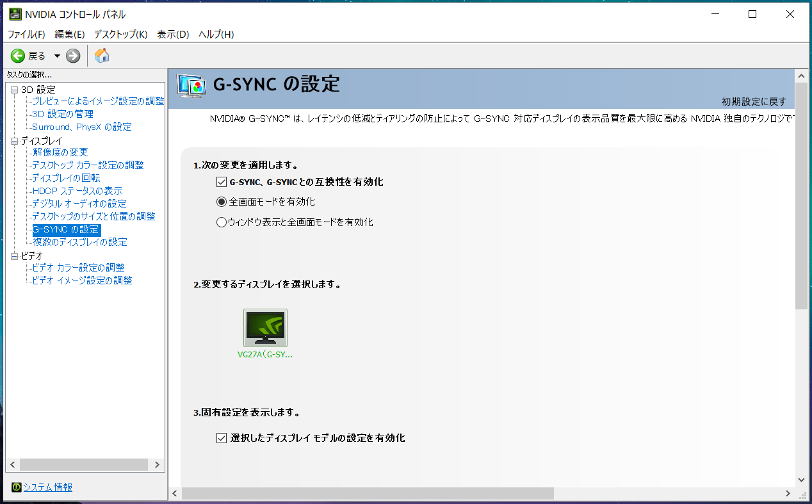
Task: Collapse the ビデオ tree node
Action: point(14,256)
